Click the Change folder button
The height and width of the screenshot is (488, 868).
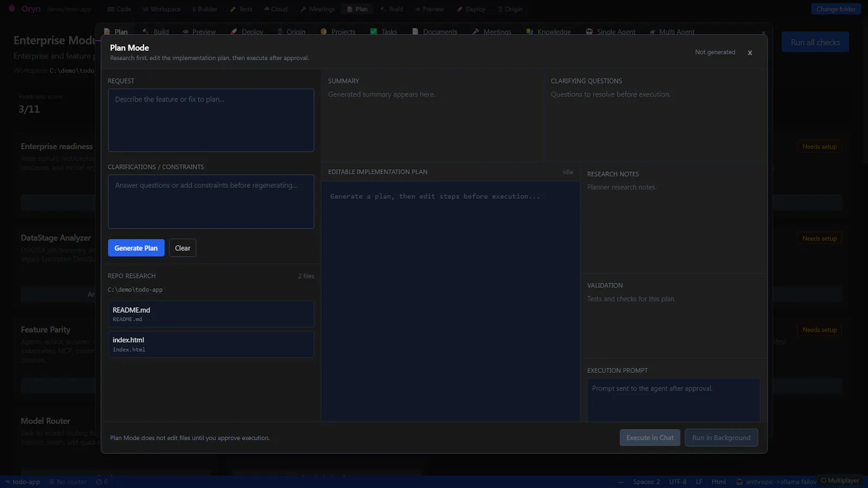(836, 9)
